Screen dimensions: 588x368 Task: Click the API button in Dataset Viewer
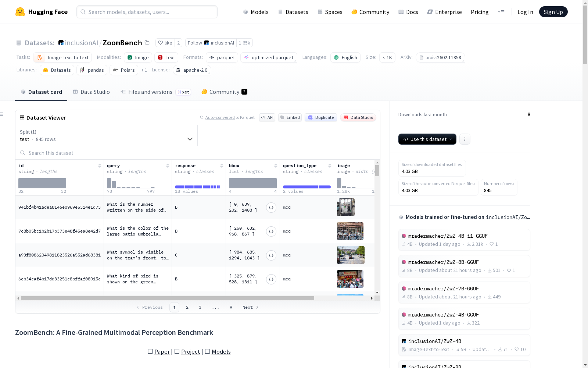tap(267, 117)
